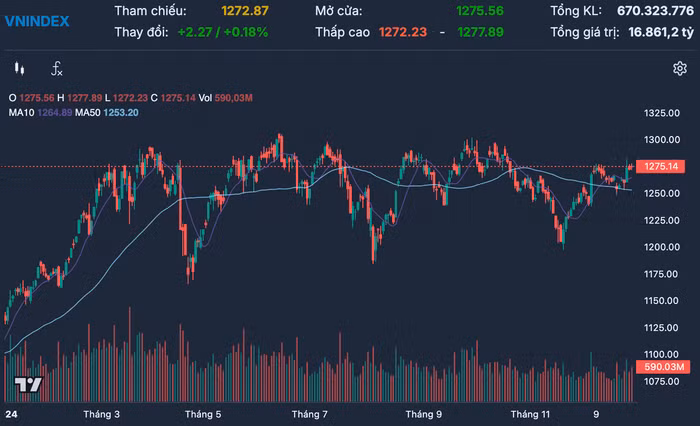Open the candlestick chart type selector
The height and width of the screenshot is (426, 700).
18,69
